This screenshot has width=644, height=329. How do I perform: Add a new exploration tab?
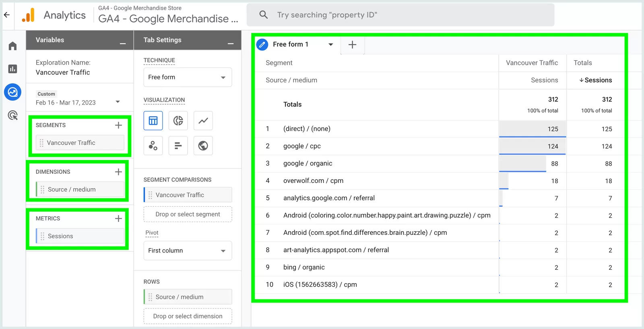pyautogui.click(x=352, y=45)
